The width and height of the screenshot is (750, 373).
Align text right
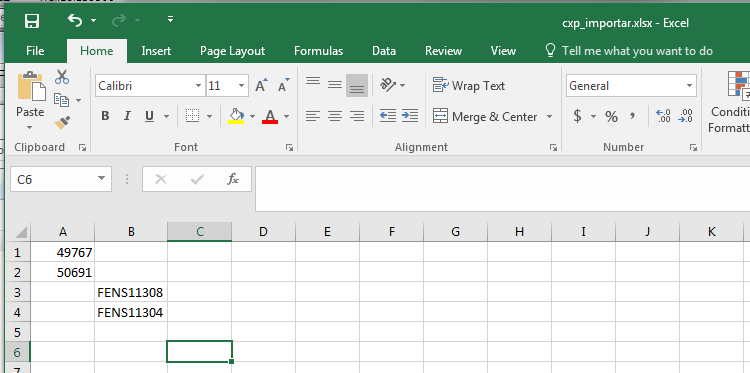point(357,116)
